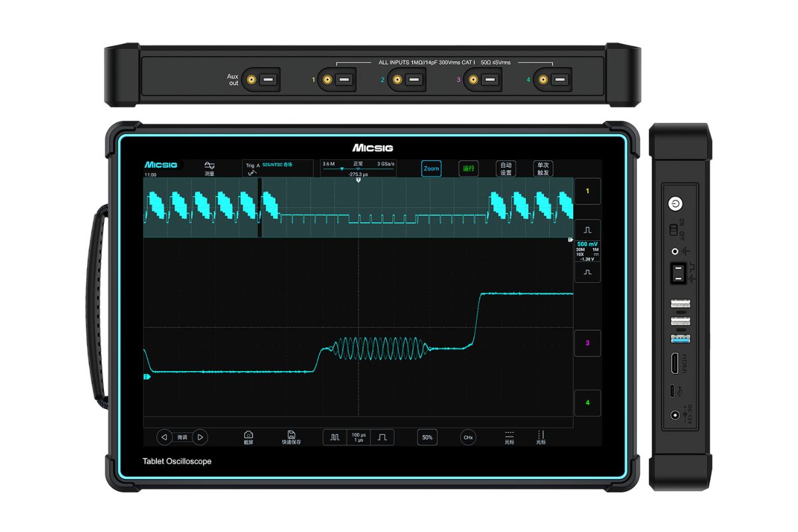Tap the 100 µs / 1 µs timebase value
The width and height of the screenshot is (798, 532).
[x=358, y=437]
